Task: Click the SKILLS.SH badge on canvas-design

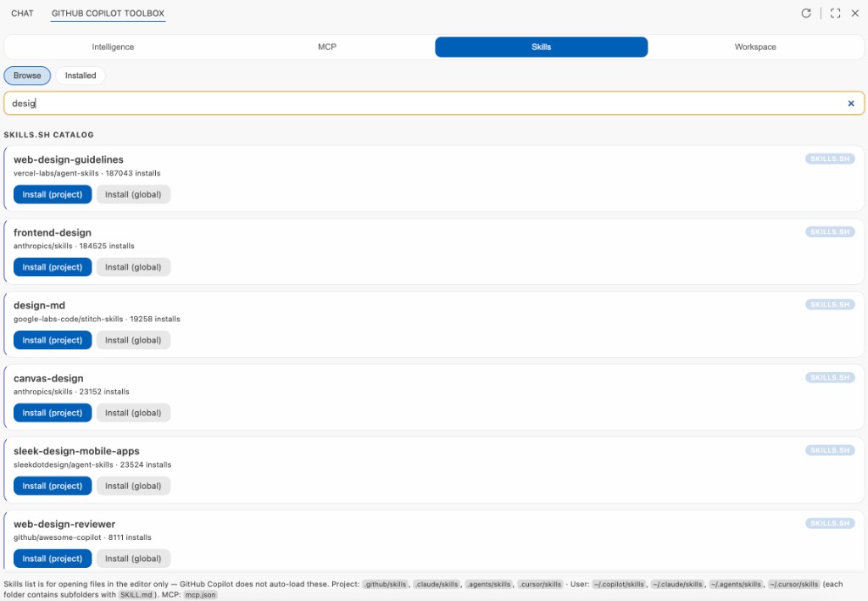Action: pyautogui.click(x=830, y=377)
